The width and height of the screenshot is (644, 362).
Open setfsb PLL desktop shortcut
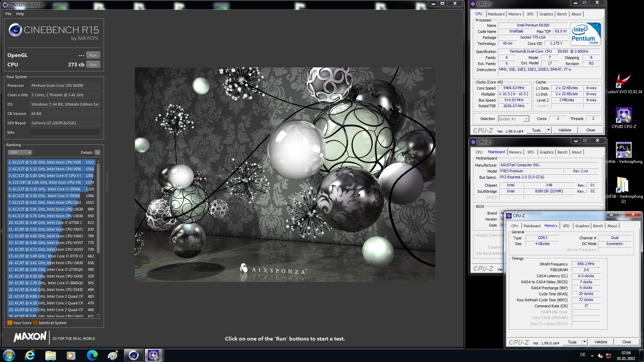pos(624,153)
